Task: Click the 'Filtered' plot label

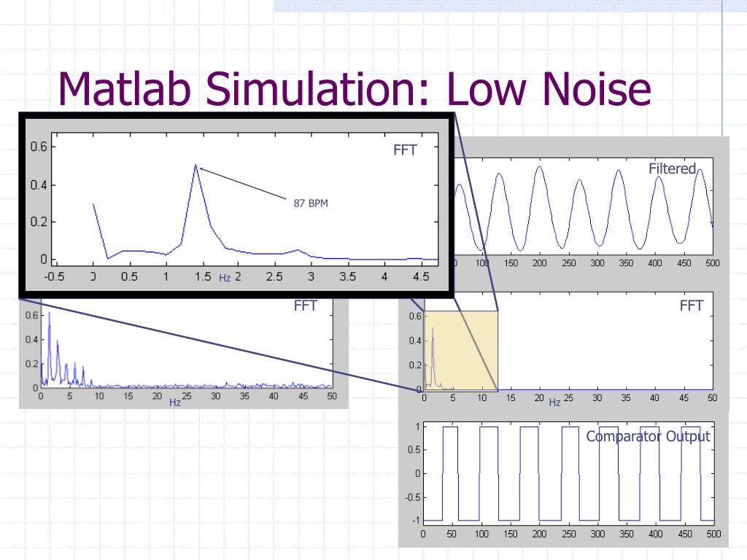Action: coord(672,168)
